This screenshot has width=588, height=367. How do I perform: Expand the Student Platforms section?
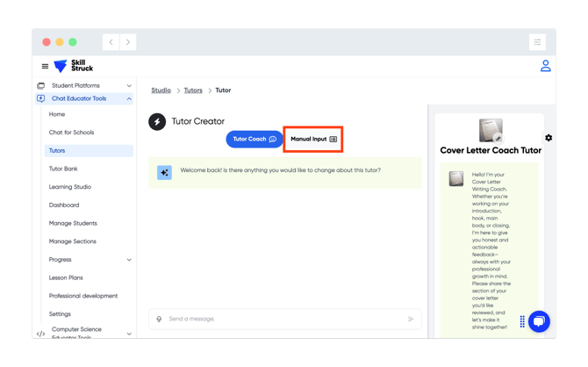(129, 86)
